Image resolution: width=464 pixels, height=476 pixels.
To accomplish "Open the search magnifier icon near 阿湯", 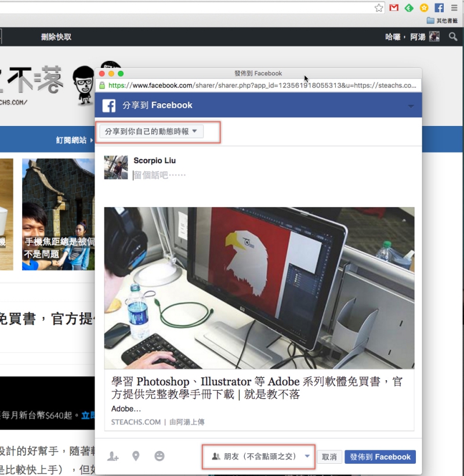I will click(453, 36).
